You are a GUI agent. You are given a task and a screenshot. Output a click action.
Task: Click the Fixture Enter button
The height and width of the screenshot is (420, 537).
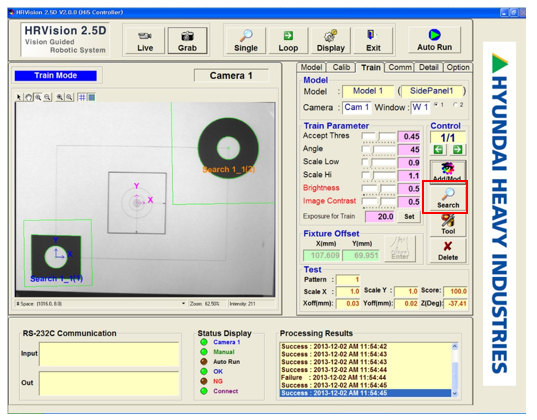tap(400, 249)
